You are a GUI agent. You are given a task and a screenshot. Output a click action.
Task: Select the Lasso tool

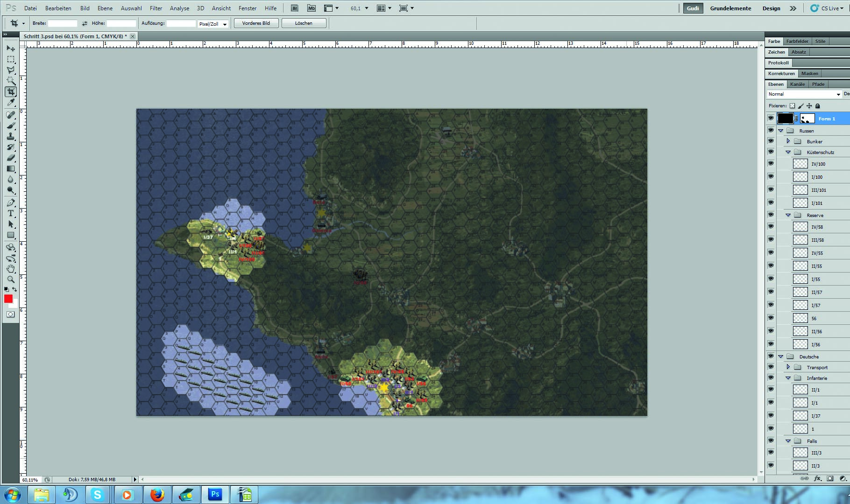click(11, 70)
